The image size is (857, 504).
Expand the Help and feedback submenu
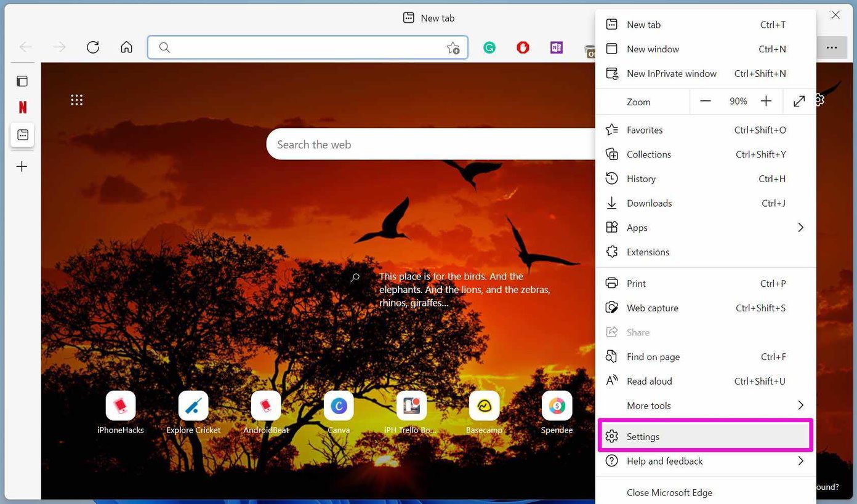[706, 461]
